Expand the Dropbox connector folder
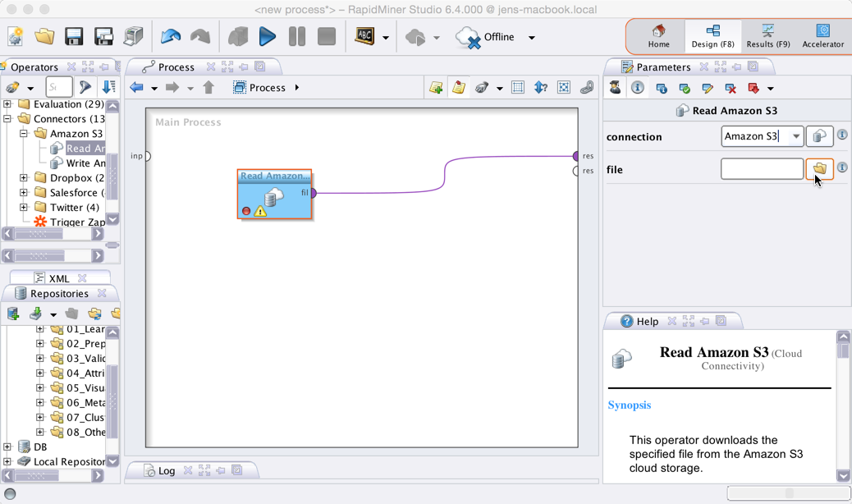 (x=24, y=178)
